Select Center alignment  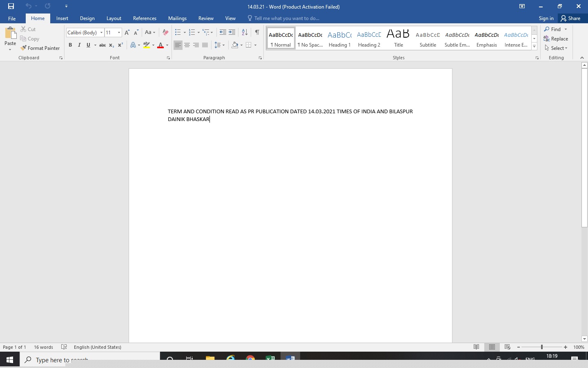(187, 45)
